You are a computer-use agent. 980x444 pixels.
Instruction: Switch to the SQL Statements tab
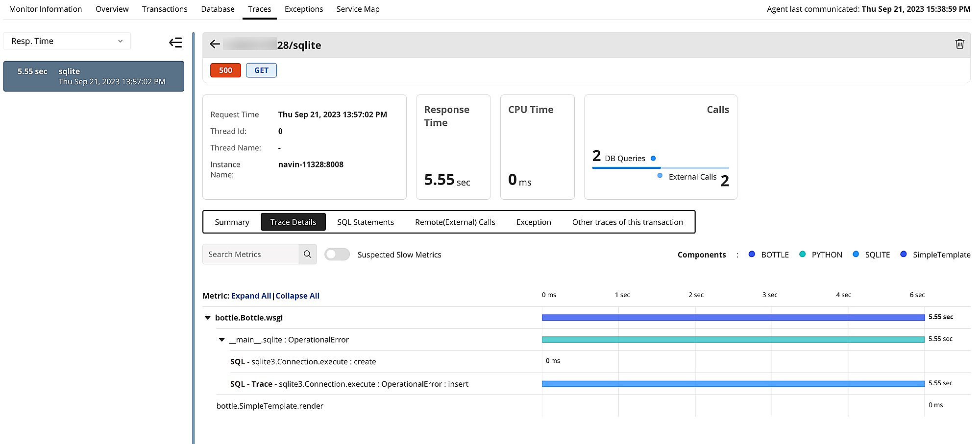[x=365, y=222]
